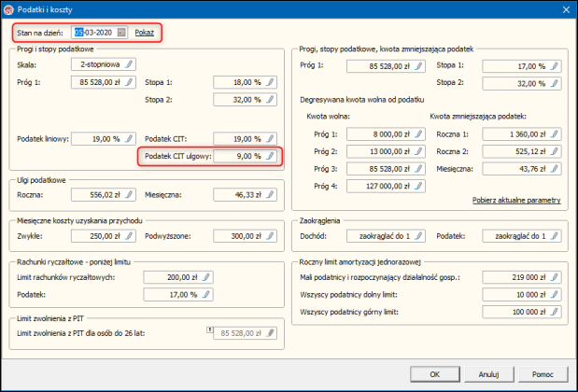Edit Podatek liniowy pencil icon
The width and height of the screenshot is (578, 392).
tap(129, 139)
